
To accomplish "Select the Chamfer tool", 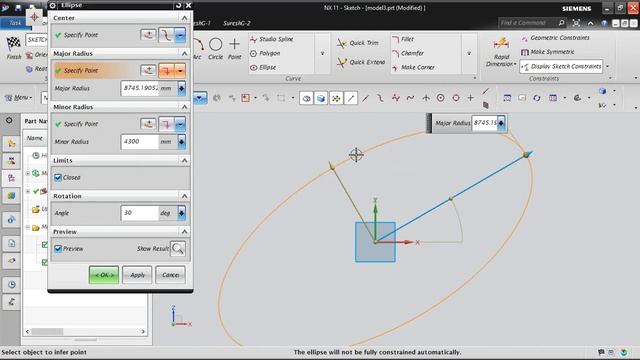I will [408, 53].
